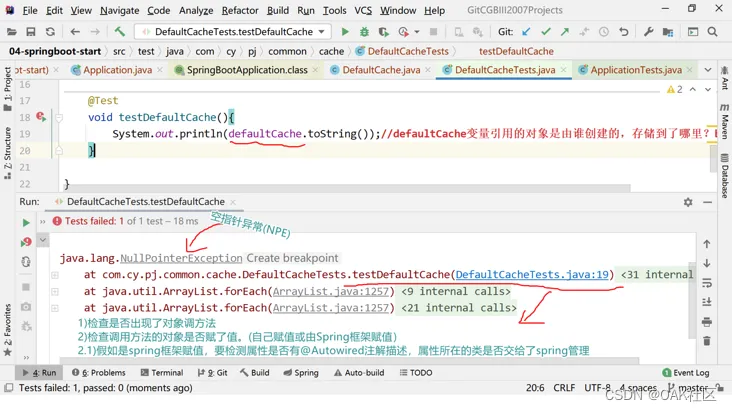Click the print icon in console sidebar
The width and height of the screenshot is (732, 411).
click(707, 322)
